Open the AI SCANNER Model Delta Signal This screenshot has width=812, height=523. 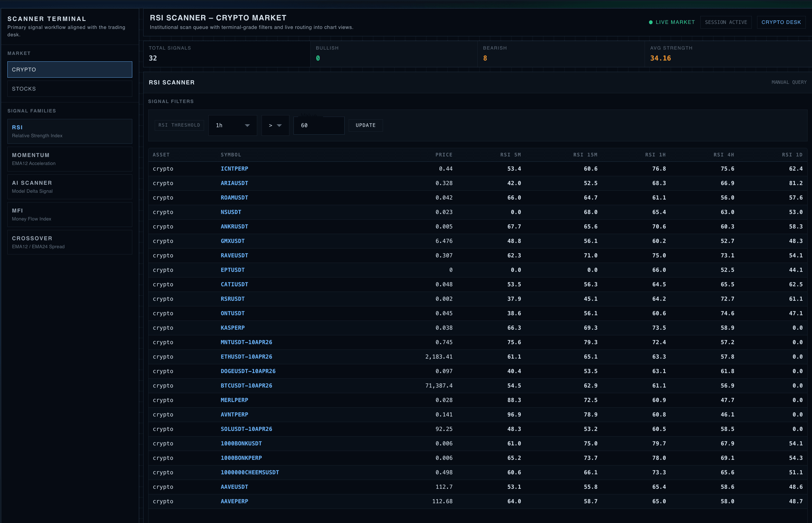(70, 187)
